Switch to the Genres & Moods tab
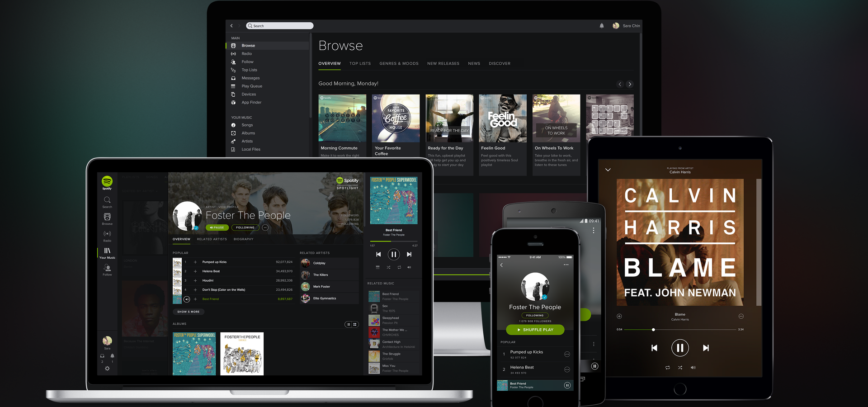Viewport: 868px width, 407px height. pos(399,64)
